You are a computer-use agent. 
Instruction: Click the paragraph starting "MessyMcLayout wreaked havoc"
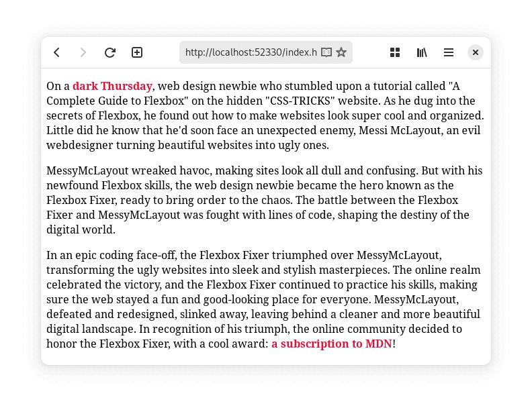(265, 200)
